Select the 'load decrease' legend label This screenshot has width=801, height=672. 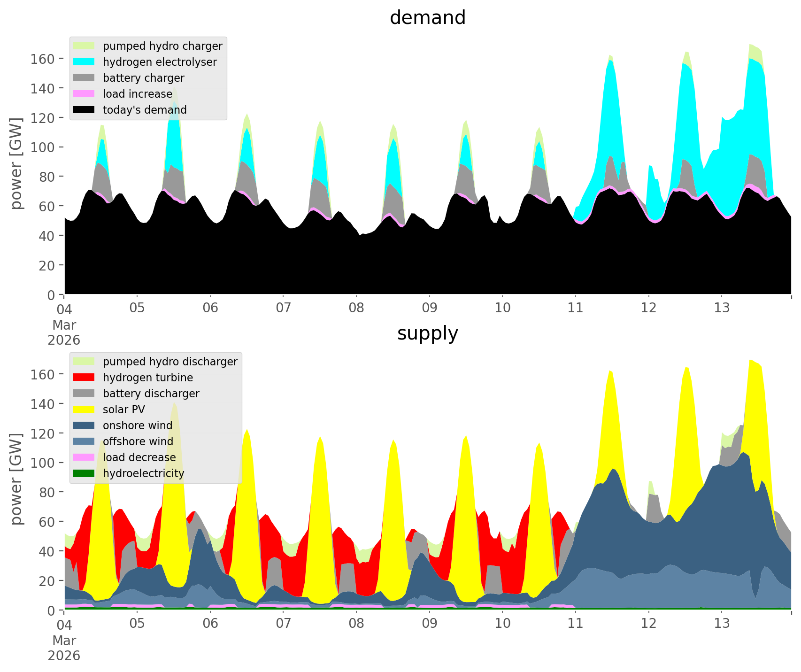(x=139, y=457)
